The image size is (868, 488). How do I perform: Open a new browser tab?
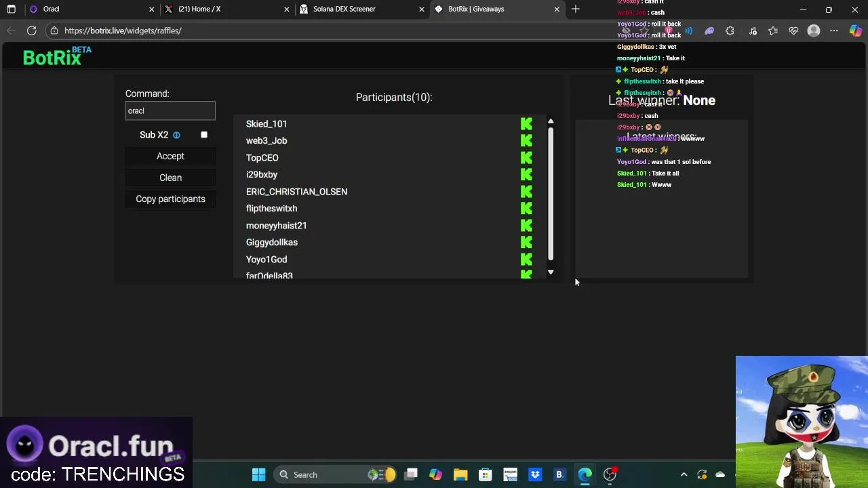576,9
